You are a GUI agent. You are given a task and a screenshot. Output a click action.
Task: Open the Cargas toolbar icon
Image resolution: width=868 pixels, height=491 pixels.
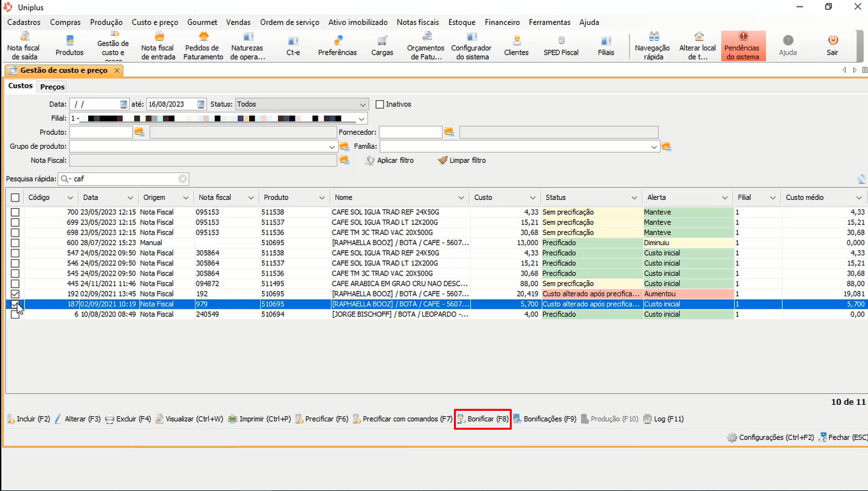pyautogui.click(x=382, y=46)
